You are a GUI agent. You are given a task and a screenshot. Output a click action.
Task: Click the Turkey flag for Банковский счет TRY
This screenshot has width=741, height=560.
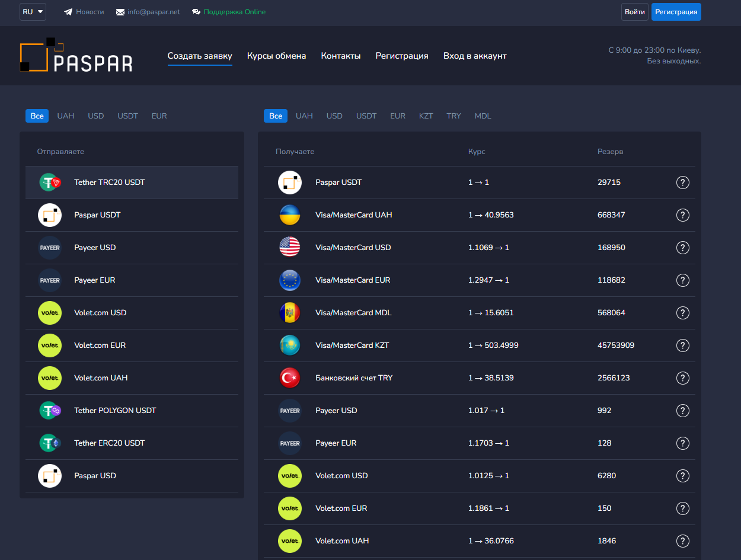point(290,378)
